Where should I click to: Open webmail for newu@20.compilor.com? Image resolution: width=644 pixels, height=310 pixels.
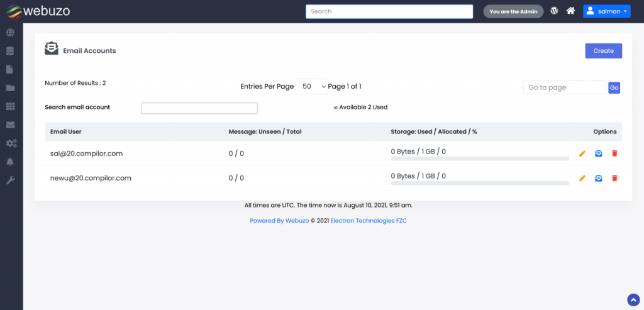(x=599, y=179)
